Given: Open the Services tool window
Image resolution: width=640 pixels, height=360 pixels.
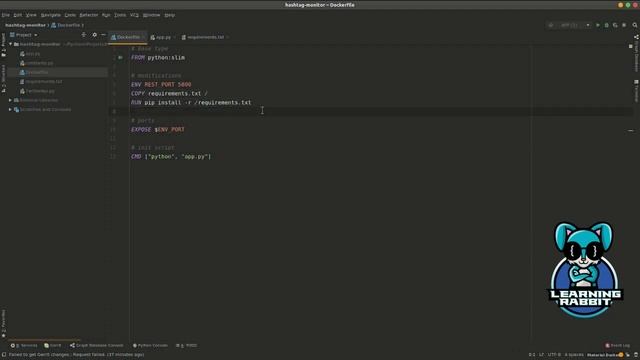Looking at the screenshot, I should pyautogui.click(x=24, y=345).
